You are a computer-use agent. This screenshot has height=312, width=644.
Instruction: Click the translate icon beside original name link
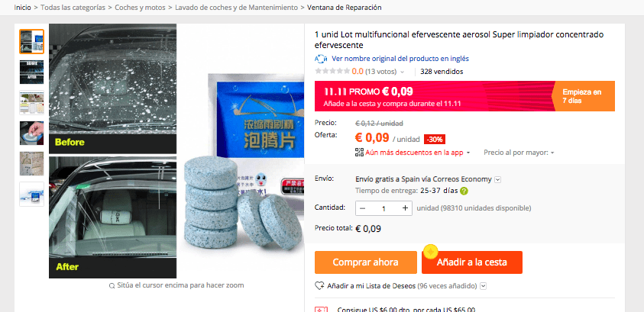(321, 59)
